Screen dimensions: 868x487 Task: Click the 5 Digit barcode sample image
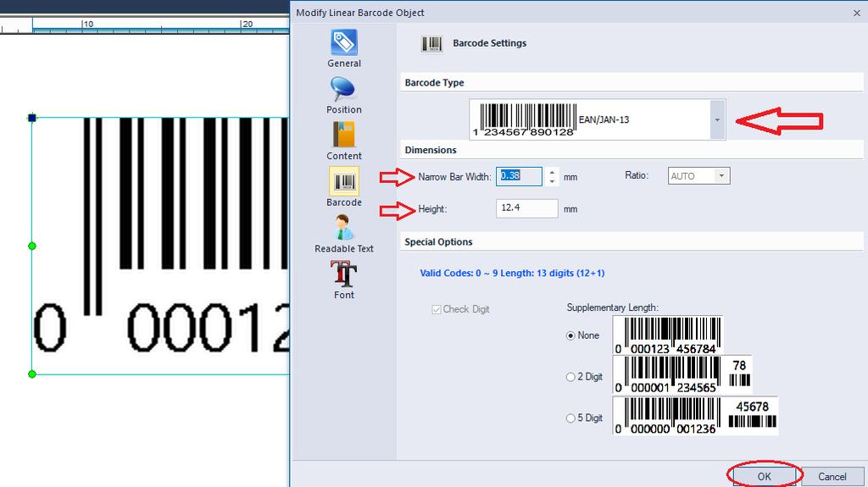(695, 416)
